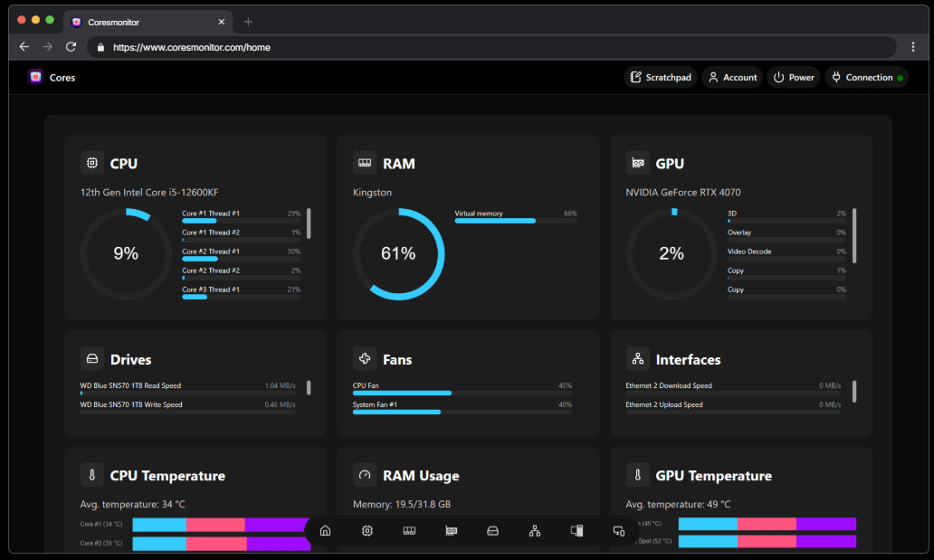The height and width of the screenshot is (560, 934).
Task: Open the browser options menu
Action: (x=913, y=47)
